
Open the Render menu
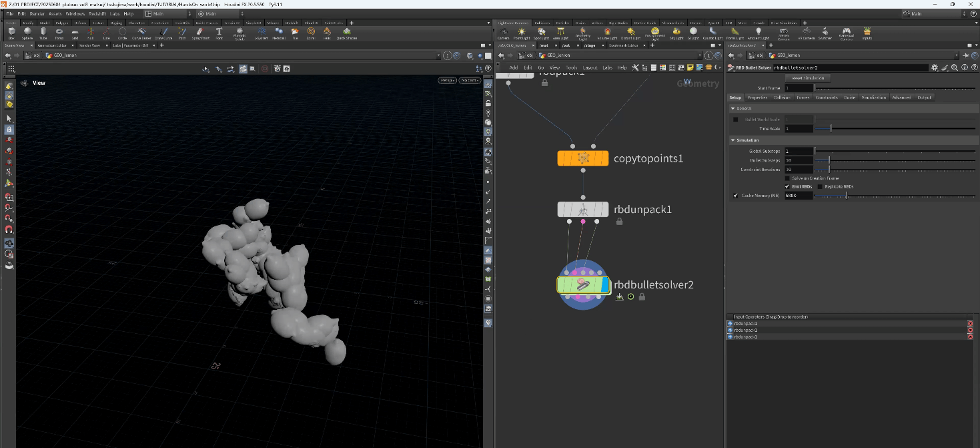tap(37, 13)
